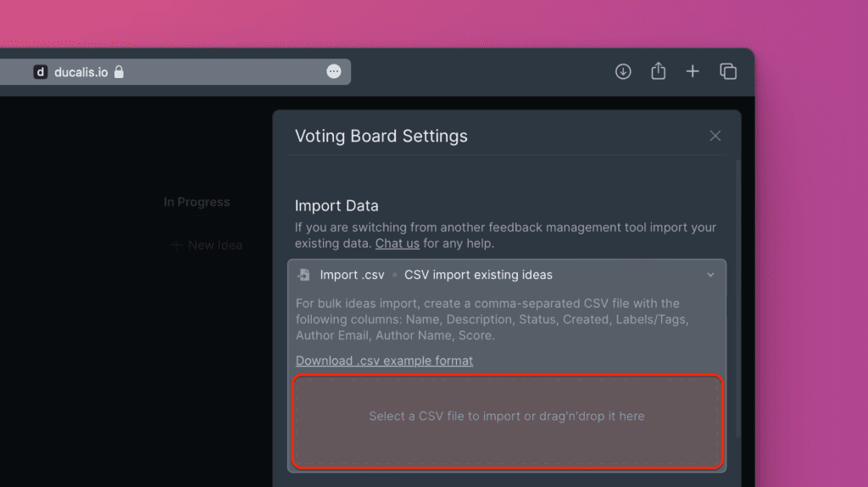Open the browser downloads icon
Viewport: 868px width, 487px height.
[x=623, y=71]
